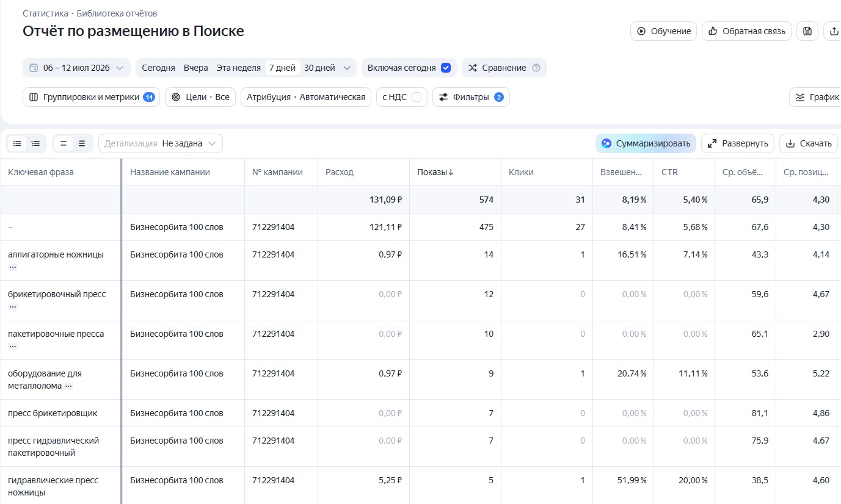
Task: Enable the с НДС checkbox
Action: click(x=417, y=97)
